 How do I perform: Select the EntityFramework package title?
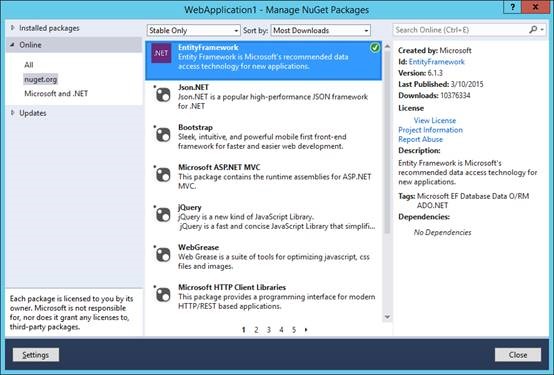(208, 47)
